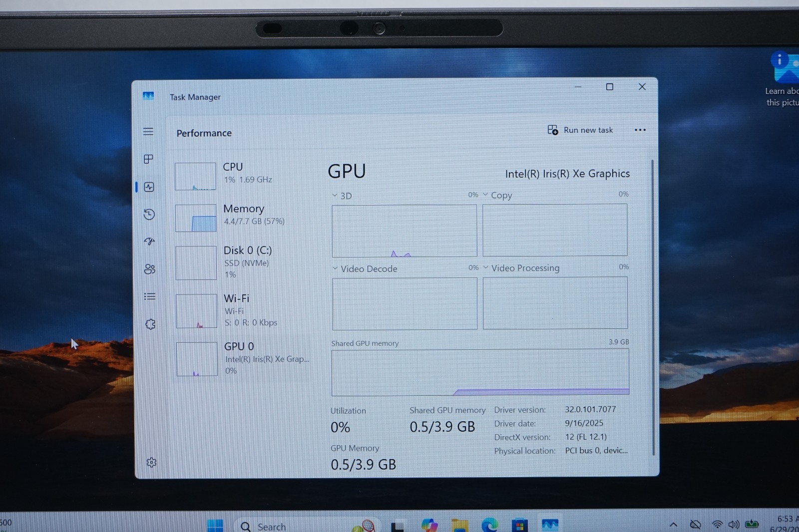Click the volume speaker tray icon
This screenshot has height=532, width=799.
(734, 525)
